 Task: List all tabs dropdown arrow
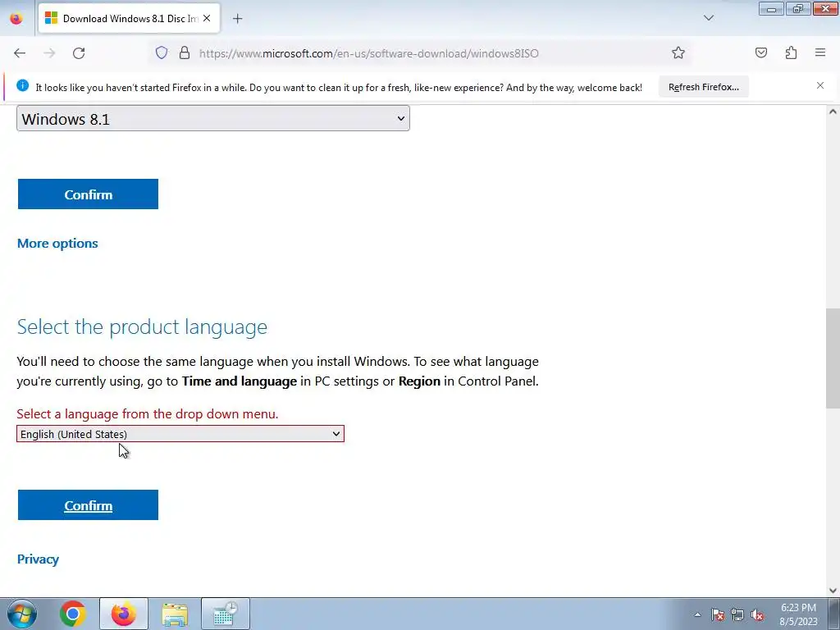point(708,18)
